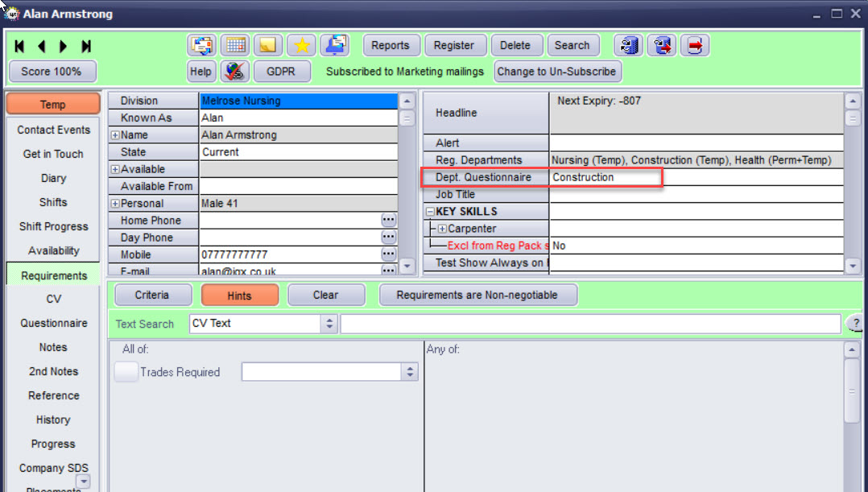Click the person with mail icon

pos(335,45)
